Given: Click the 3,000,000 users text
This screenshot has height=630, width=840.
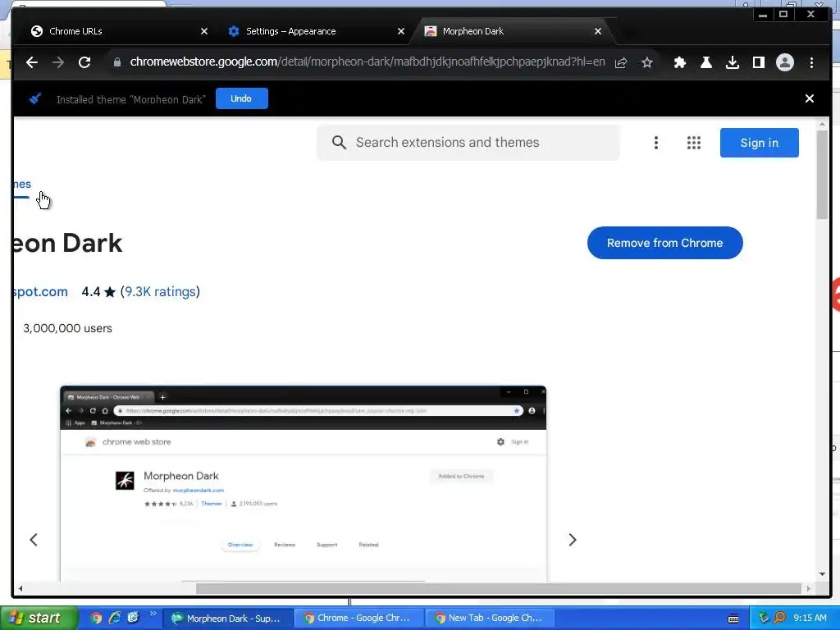Looking at the screenshot, I should click(x=67, y=328).
